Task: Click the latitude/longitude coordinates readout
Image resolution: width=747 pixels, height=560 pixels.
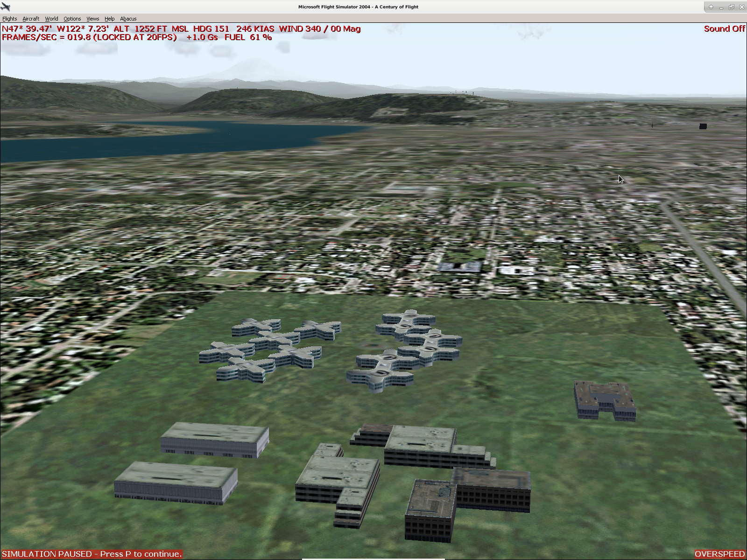Action: click(x=55, y=29)
